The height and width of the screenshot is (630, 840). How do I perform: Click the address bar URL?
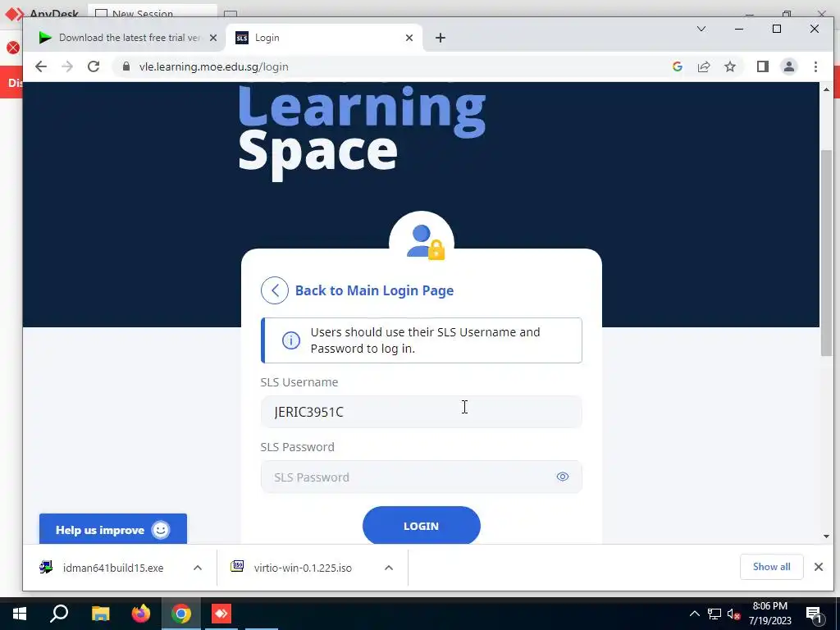point(214,66)
